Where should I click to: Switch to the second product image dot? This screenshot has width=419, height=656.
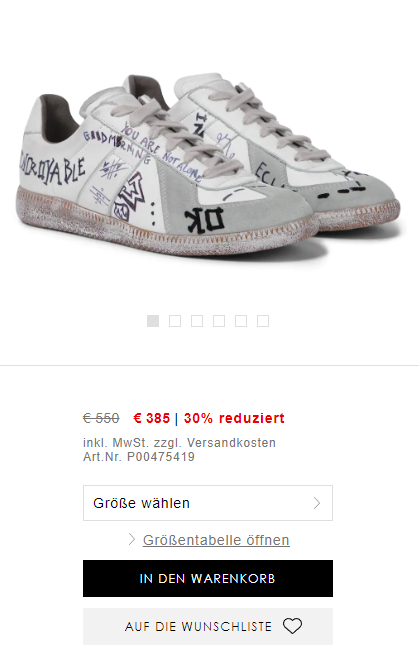click(x=175, y=321)
